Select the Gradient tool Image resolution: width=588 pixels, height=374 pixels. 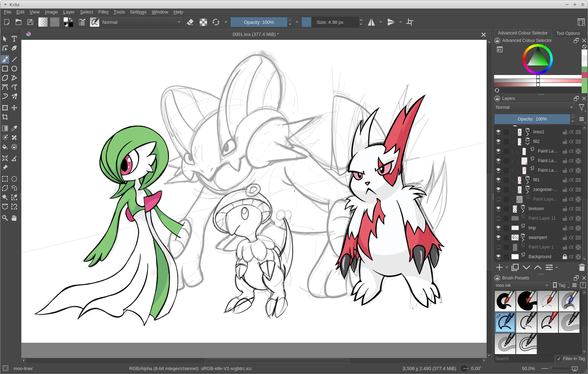5,128
